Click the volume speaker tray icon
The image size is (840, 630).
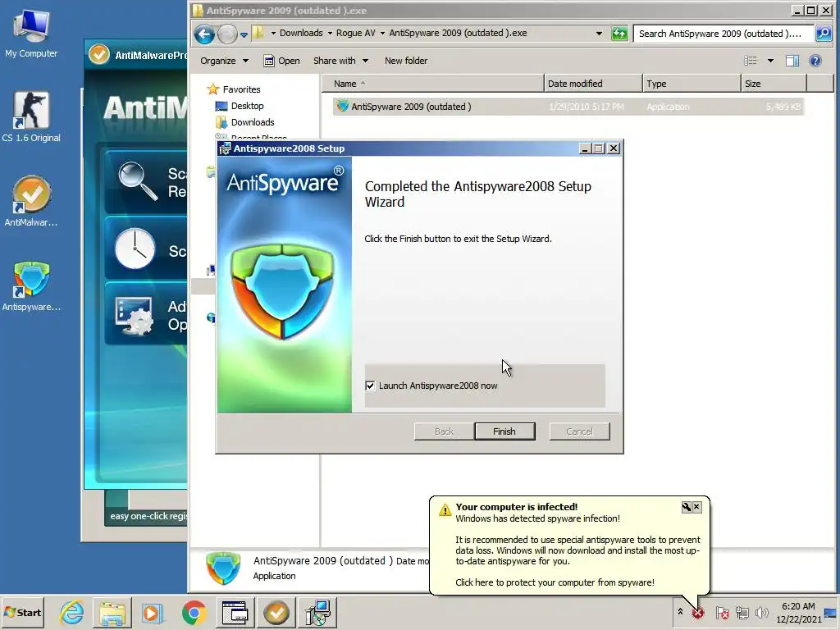(x=761, y=612)
